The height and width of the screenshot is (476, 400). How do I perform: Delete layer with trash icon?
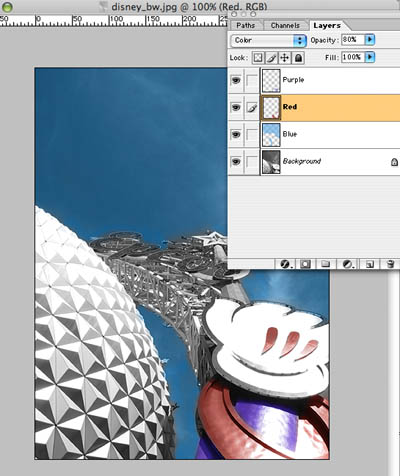390,264
